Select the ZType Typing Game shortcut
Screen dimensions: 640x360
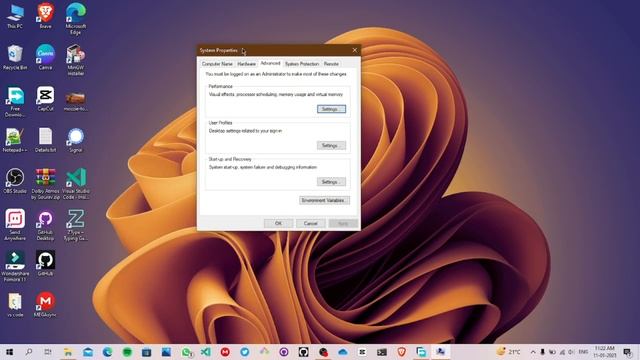click(76, 225)
